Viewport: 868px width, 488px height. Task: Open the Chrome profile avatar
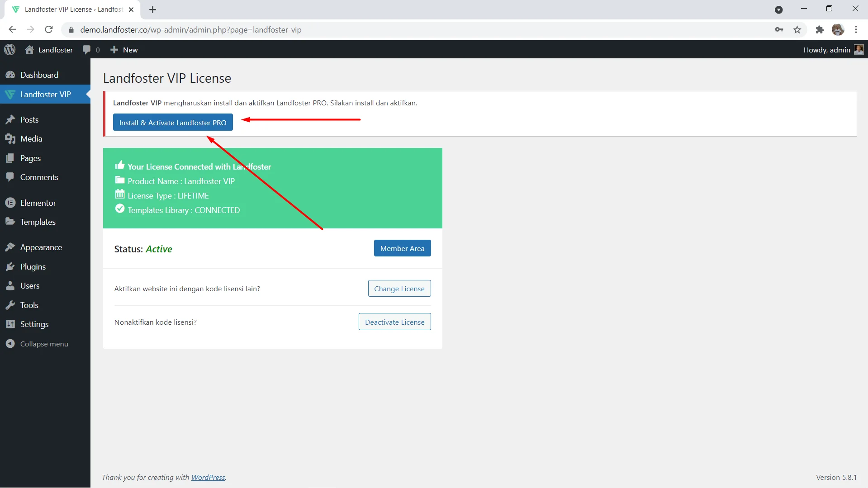(838, 30)
